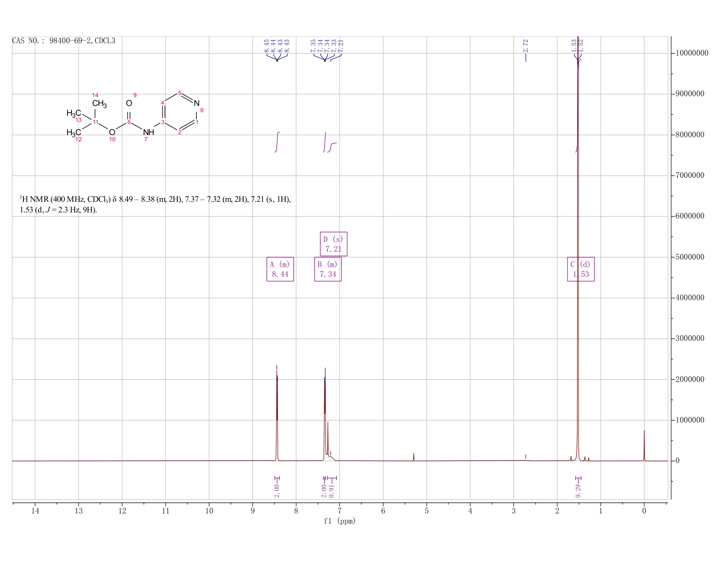Select the multiplet box B (m) 7.34
The image size is (728, 563).
328,269
